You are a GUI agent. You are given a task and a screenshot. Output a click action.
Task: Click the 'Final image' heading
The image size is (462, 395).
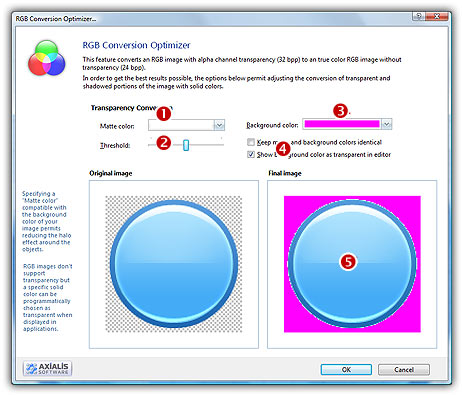[x=285, y=173]
